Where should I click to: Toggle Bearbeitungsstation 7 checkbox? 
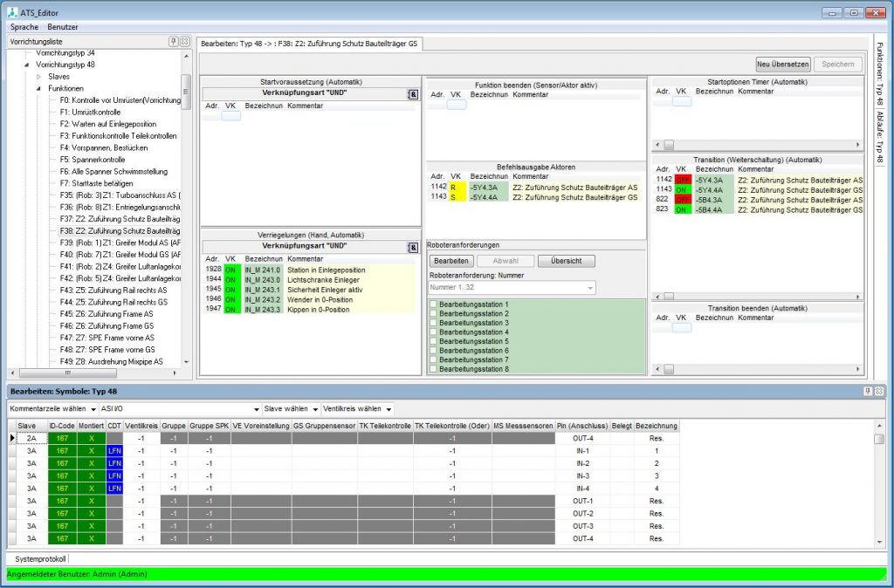[x=434, y=360]
